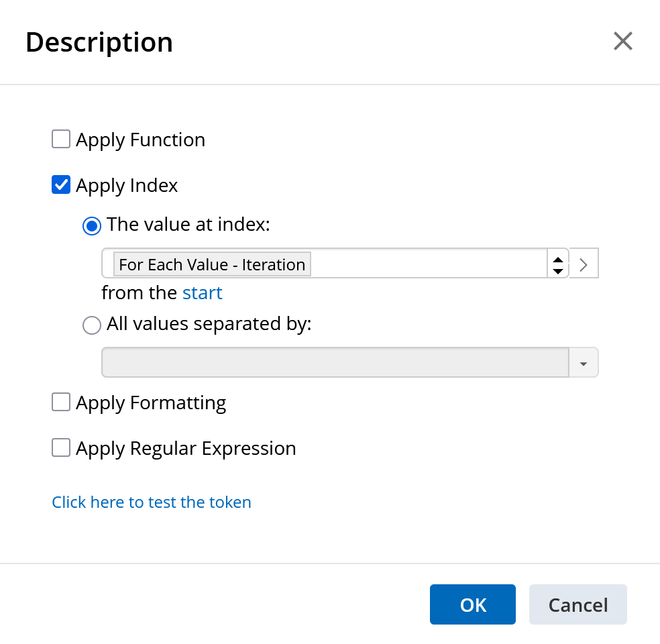Enable the Apply Function checkbox
This screenshot has width=660, height=644.
[61, 140]
